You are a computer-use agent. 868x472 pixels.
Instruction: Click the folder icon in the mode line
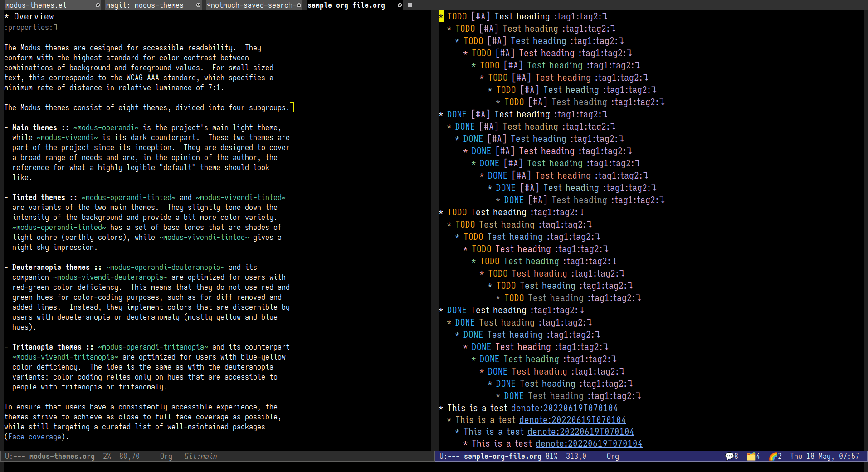(x=751, y=456)
